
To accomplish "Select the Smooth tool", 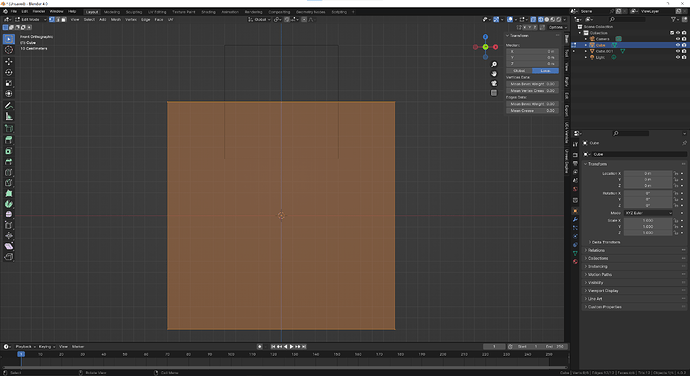I will [8, 214].
